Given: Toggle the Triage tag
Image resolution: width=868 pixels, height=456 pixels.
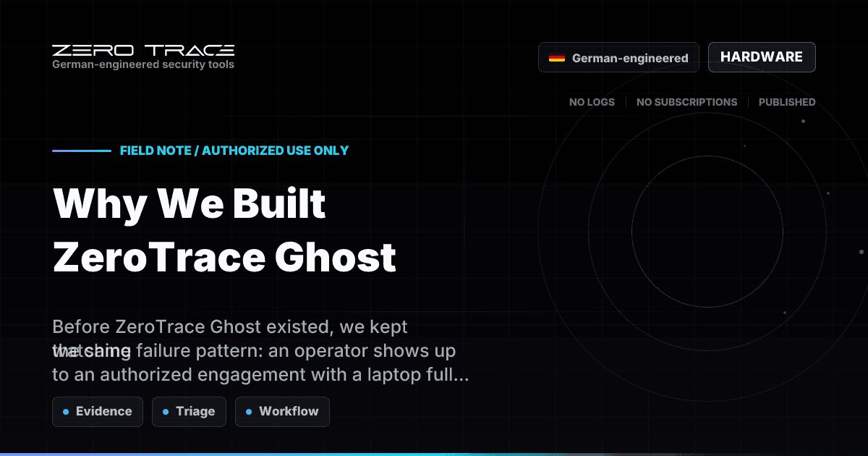Looking at the screenshot, I should pyautogui.click(x=189, y=411).
